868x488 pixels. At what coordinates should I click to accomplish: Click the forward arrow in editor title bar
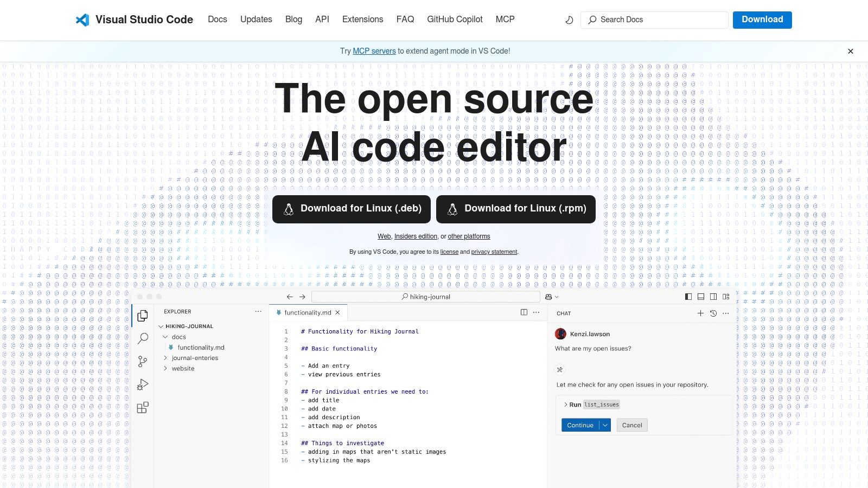click(302, 297)
